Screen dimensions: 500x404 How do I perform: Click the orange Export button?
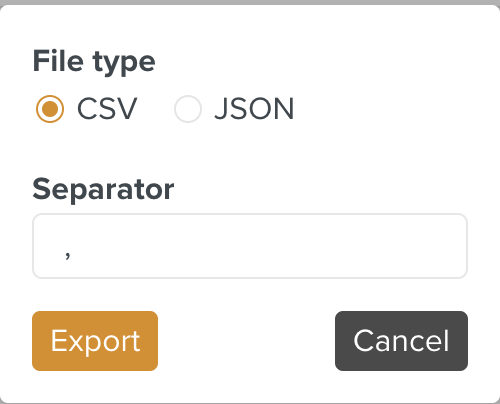pyautogui.click(x=95, y=341)
